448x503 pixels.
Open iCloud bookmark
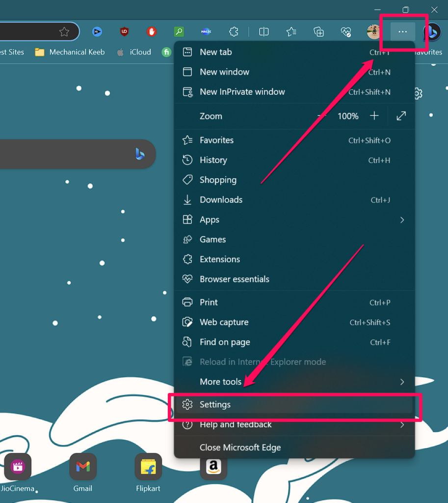134,52
